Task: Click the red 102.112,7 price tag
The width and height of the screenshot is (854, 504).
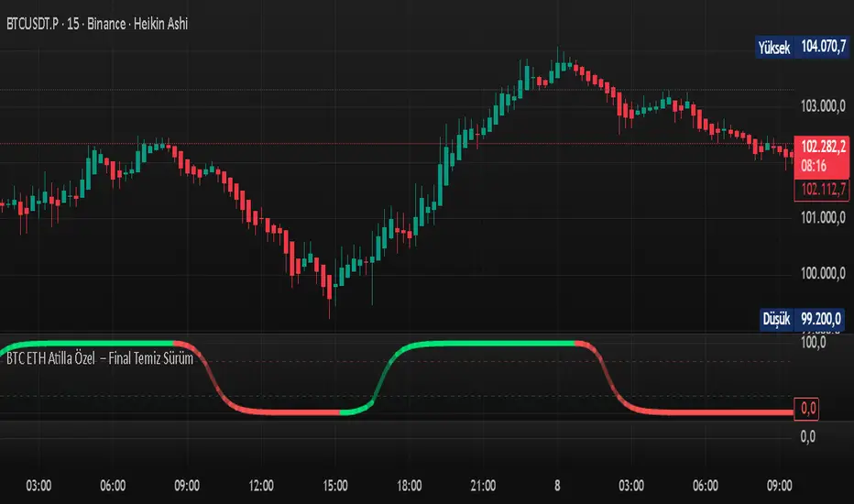Action: point(823,191)
